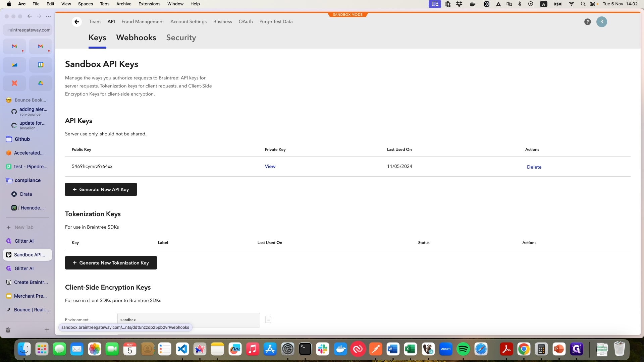
Task: Click the braintreegateway.com URL bar
Action: [x=28, y=30]
